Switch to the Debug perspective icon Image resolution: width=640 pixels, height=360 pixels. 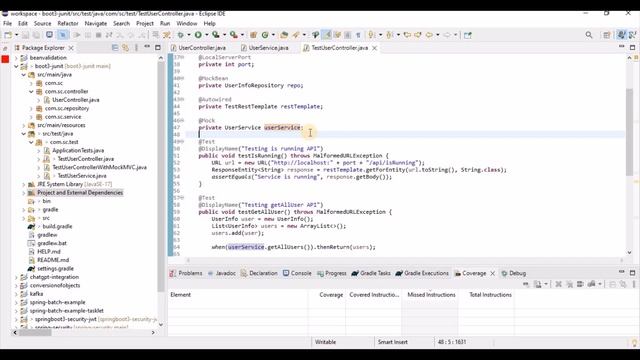(x=632, y=35)
